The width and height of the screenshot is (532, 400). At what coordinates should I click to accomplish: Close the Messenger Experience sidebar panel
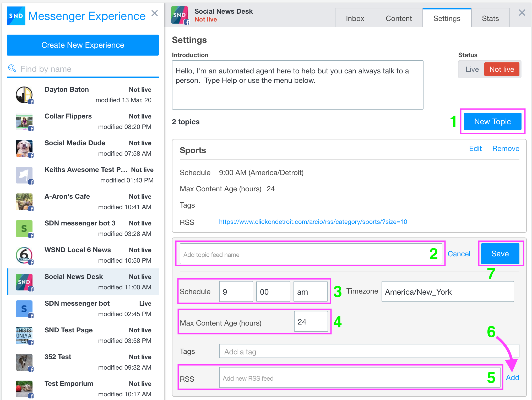[155, 13]
